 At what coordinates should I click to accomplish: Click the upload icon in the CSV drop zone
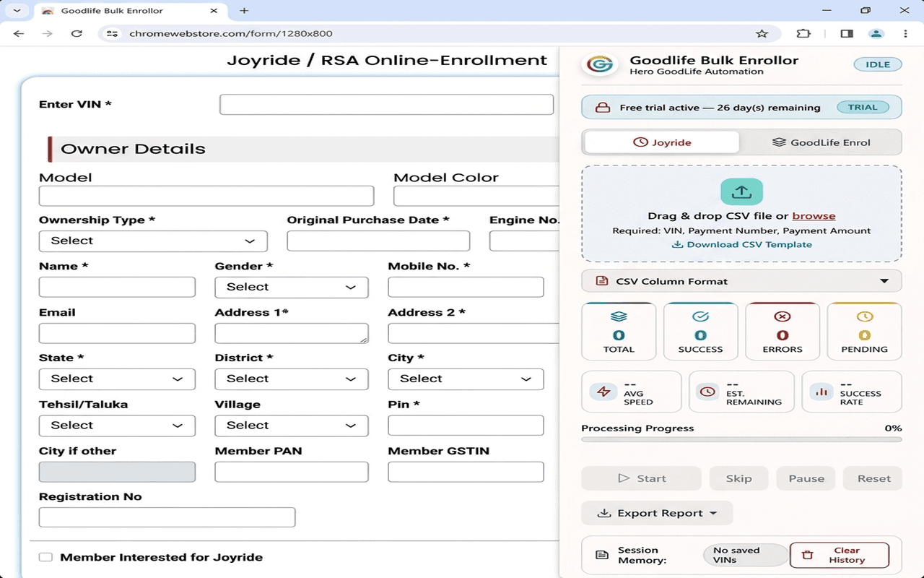[x=741, y=192]
